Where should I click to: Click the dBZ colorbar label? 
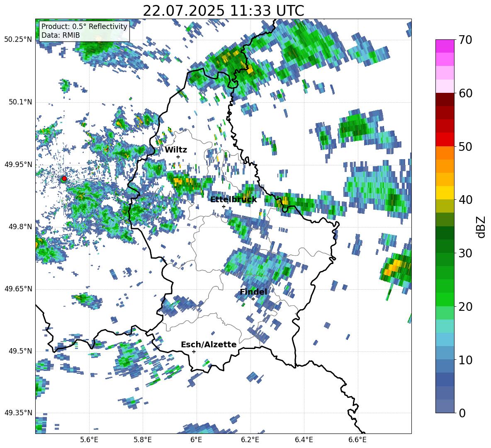point(481,227)
